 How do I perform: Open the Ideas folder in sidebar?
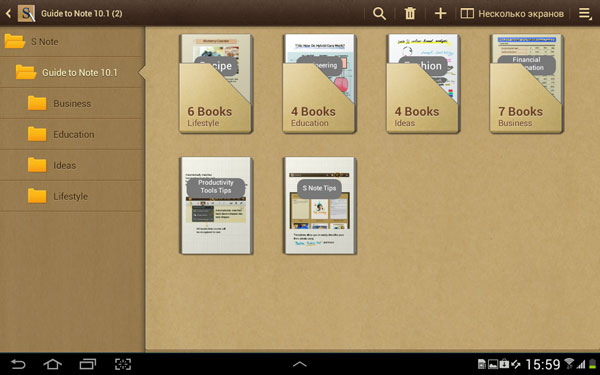pyautogui.click(x=72, y=165)
